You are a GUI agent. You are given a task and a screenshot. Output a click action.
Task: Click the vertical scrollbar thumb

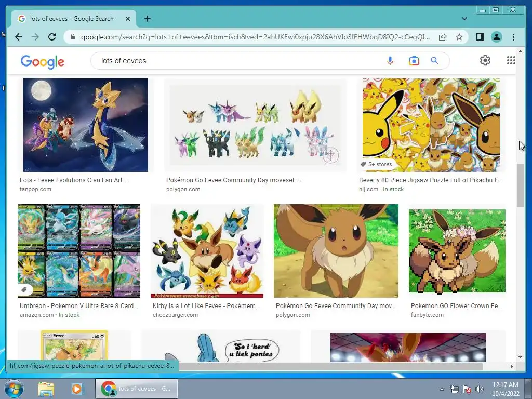(520, 185)
